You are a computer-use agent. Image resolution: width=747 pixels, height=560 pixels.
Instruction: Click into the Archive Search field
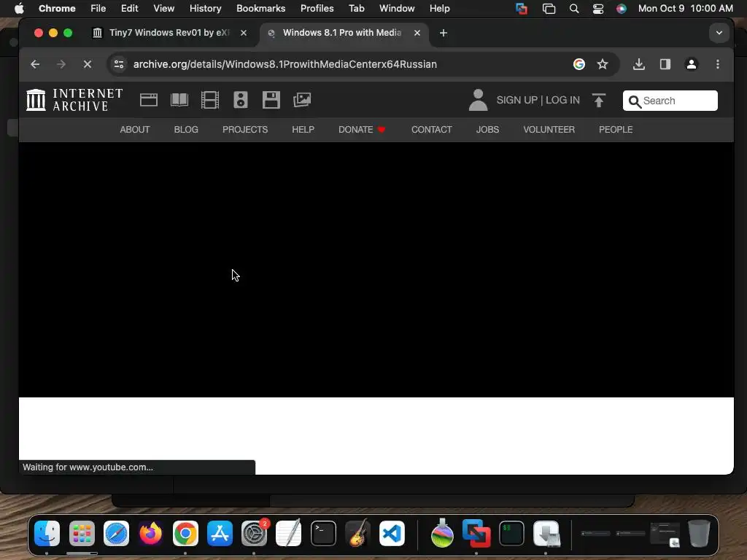[670, 101]
